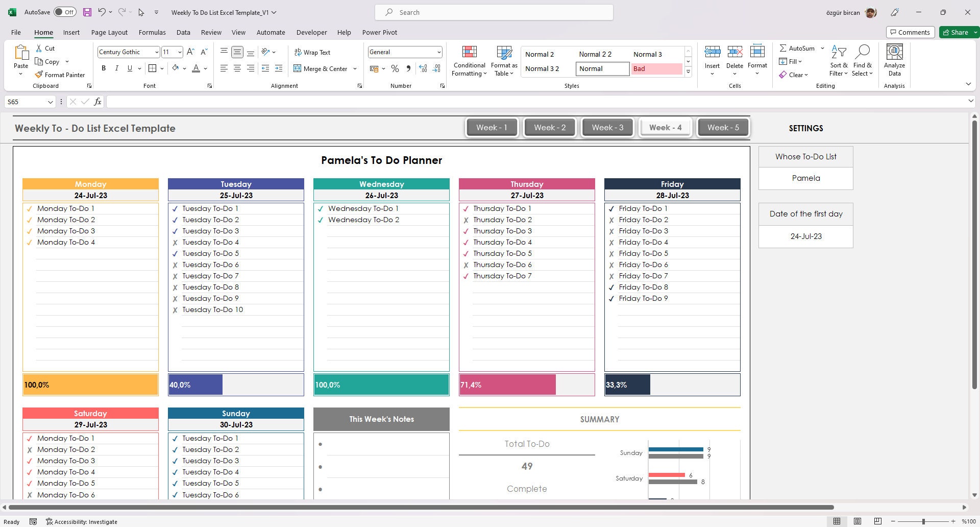Activate the Format Painter
This screenshot has width=980, height=527.
coord(60,75)
